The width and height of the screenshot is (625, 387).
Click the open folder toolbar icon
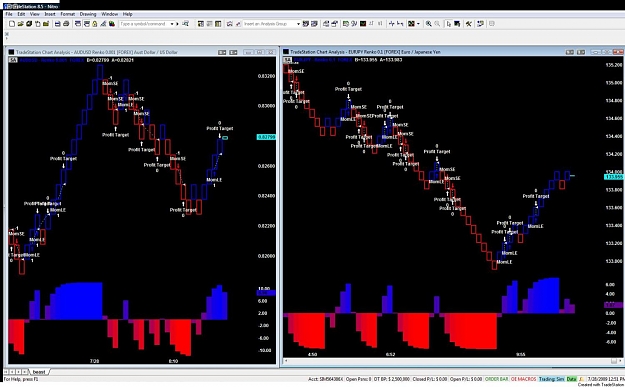click(20, 24)
